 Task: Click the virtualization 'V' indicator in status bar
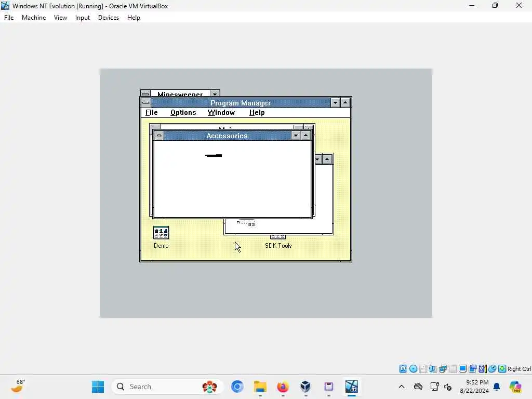point(482,369)
